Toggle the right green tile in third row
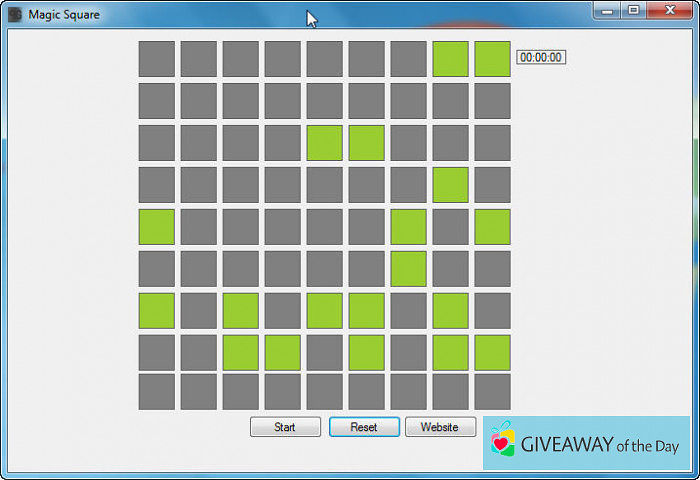 (366, 143)
